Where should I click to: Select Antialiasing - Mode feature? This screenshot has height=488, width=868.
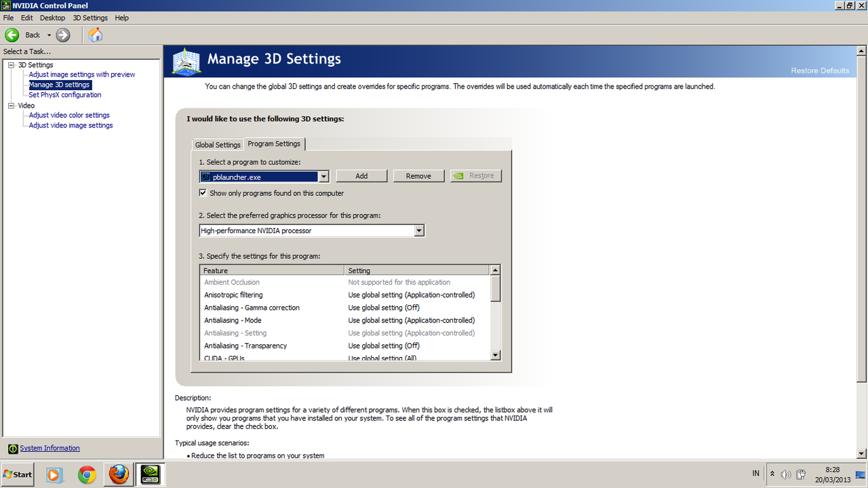coord(233,321)
